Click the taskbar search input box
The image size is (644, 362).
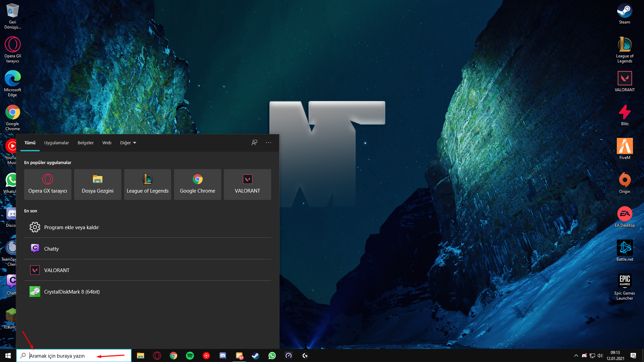[x=74, y=356]
